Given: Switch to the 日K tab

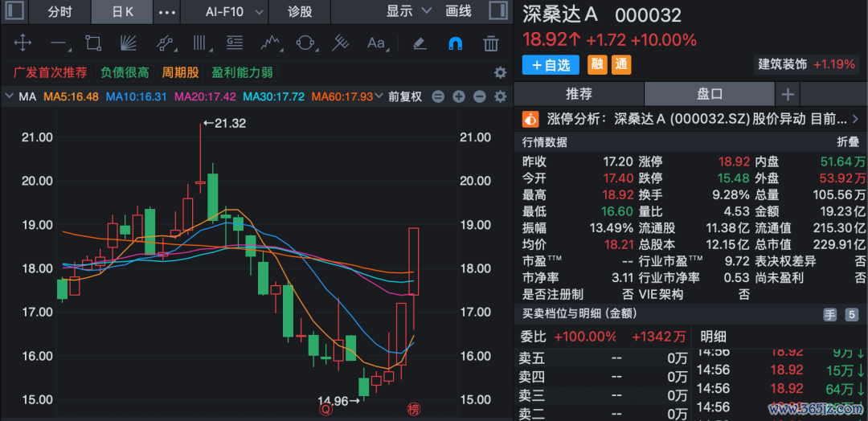Looking at the screenshot, I should point(122,11).
